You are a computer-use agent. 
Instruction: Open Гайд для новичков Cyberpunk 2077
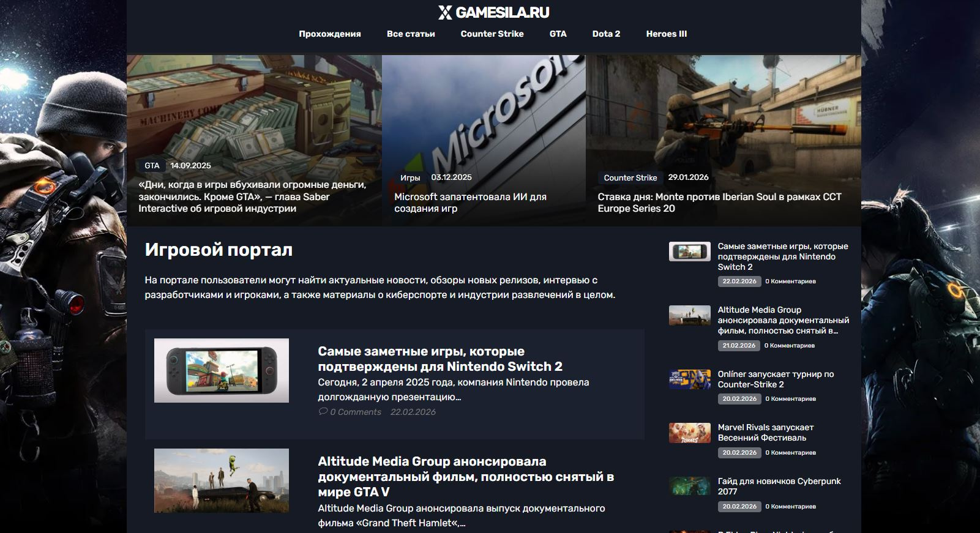779,486
